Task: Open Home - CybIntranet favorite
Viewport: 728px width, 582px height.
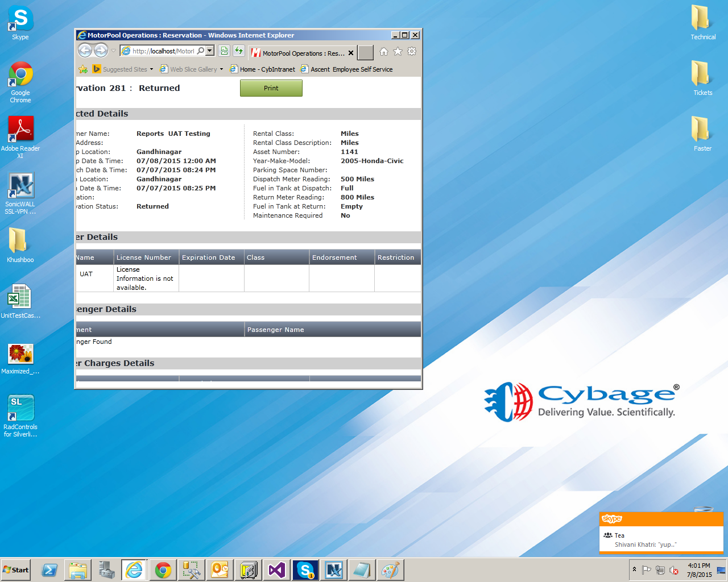Action: (262, 69)
